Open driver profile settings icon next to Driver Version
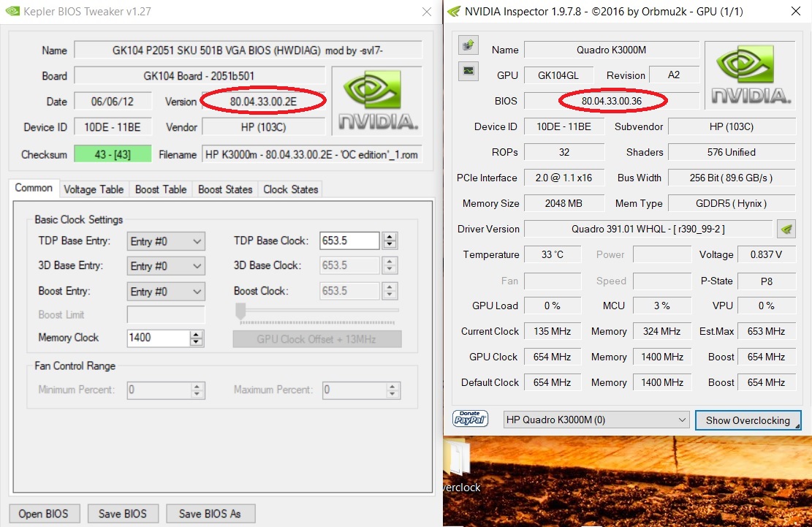This screenshot has width=812, height=527. pyautogui.click(x=786, y=229)
